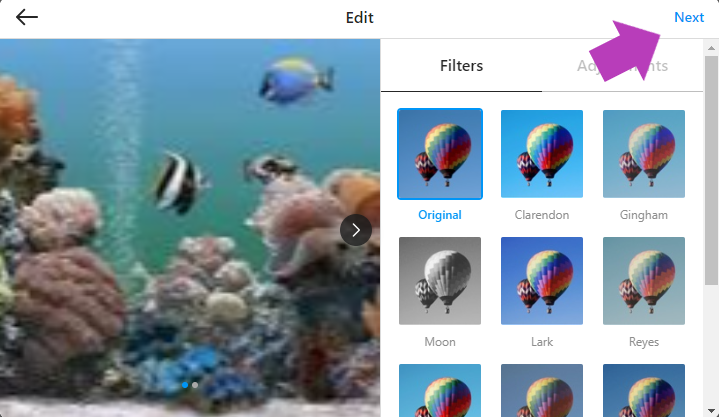Apply the Reyes filter thumbnail
Image resolution: width=719 pixels, height=417 pixels.
[x=644, y=281]
